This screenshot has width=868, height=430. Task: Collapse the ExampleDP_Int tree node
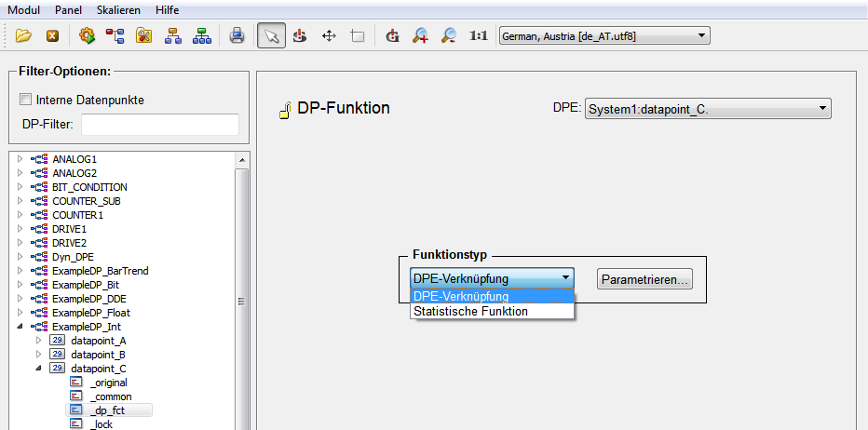point(20,327)
